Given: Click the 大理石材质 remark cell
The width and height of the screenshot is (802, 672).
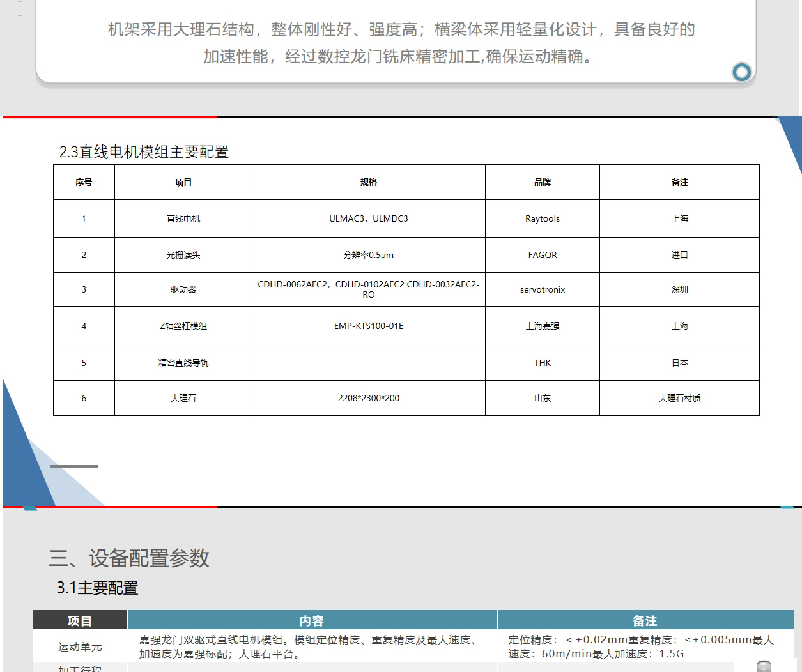Looking at the screenshot, I should click(679, 399).
